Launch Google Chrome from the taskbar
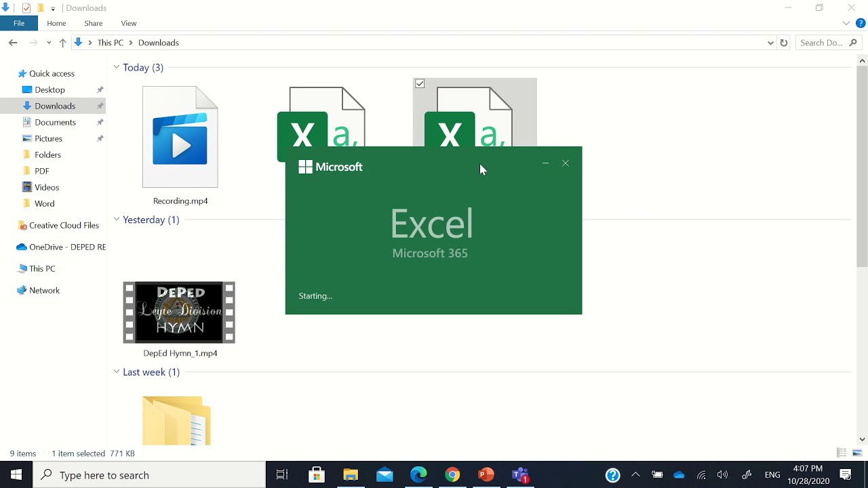 pyautogui.click(x=452, y=475)
